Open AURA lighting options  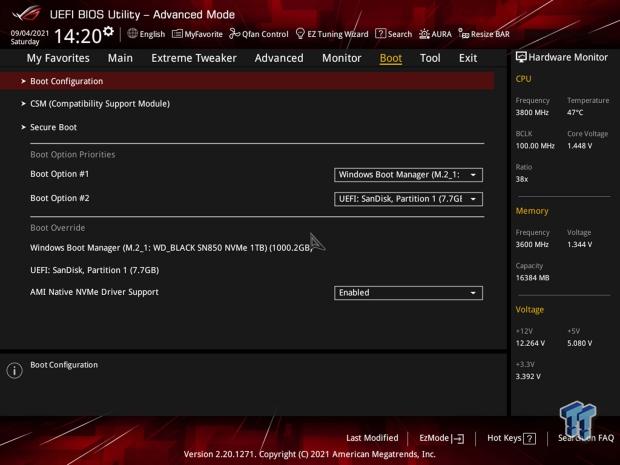435,34
